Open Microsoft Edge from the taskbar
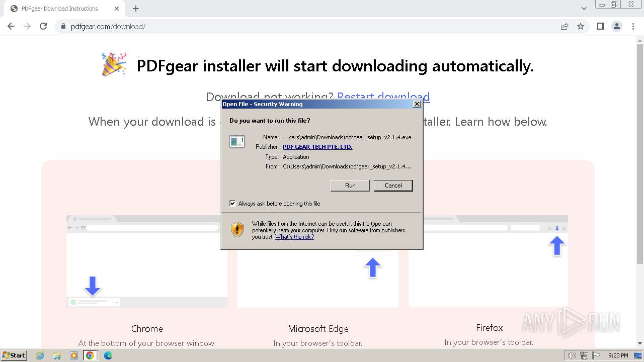644x362 pixels. tap(108, 355)
